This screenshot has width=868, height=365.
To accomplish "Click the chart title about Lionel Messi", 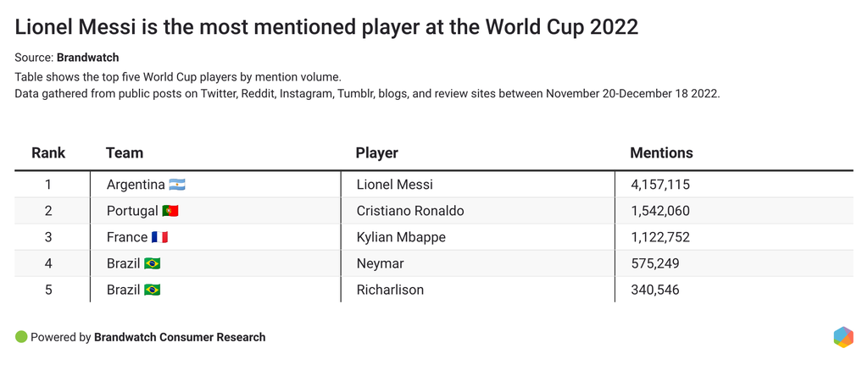I will (326, 26).
